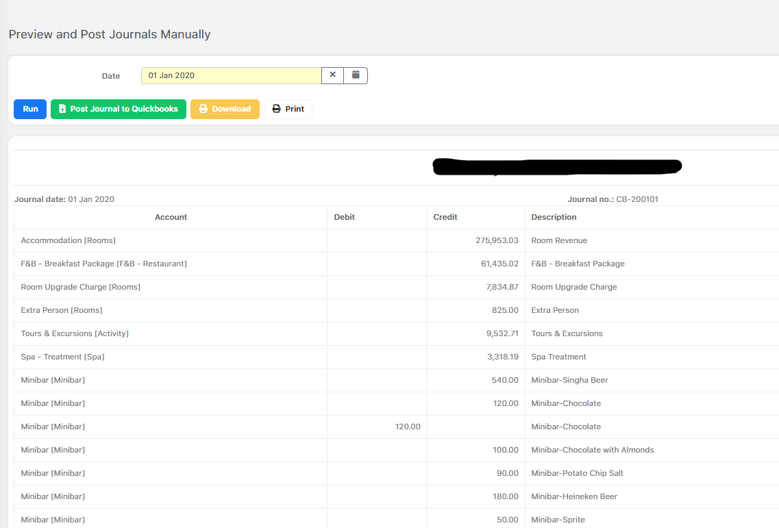Click the Minibar-Heineken Beer description cell
The width and height of the screenshot is (779, 532).
click(574, 496)
